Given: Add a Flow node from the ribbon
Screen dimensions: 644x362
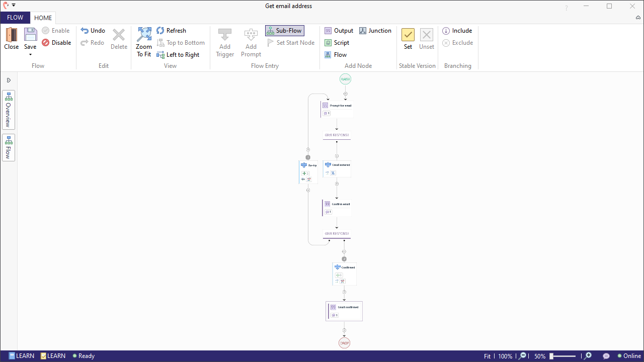Looking at the screenshot, I should 335,54.
